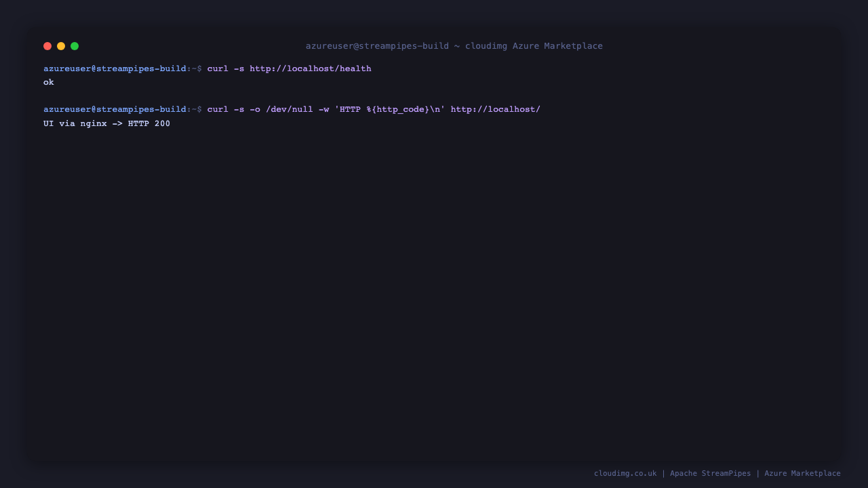Click the terminal window title text

454,46
